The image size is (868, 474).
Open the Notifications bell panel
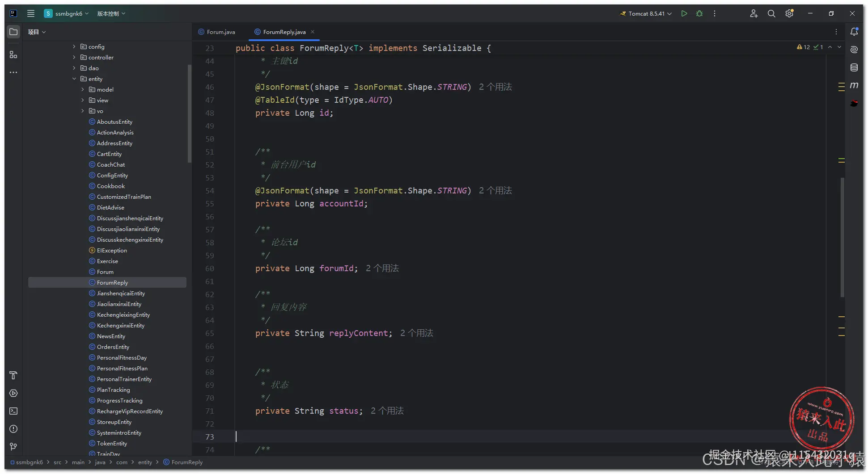(x=854, y=32)
